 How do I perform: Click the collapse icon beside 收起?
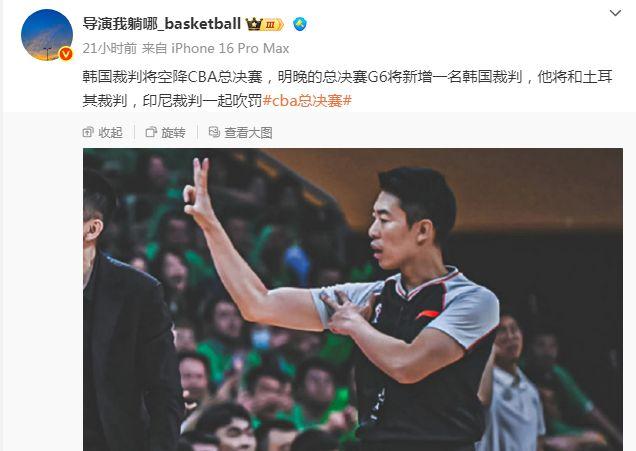pyautogui.click(x=88, y=132)
